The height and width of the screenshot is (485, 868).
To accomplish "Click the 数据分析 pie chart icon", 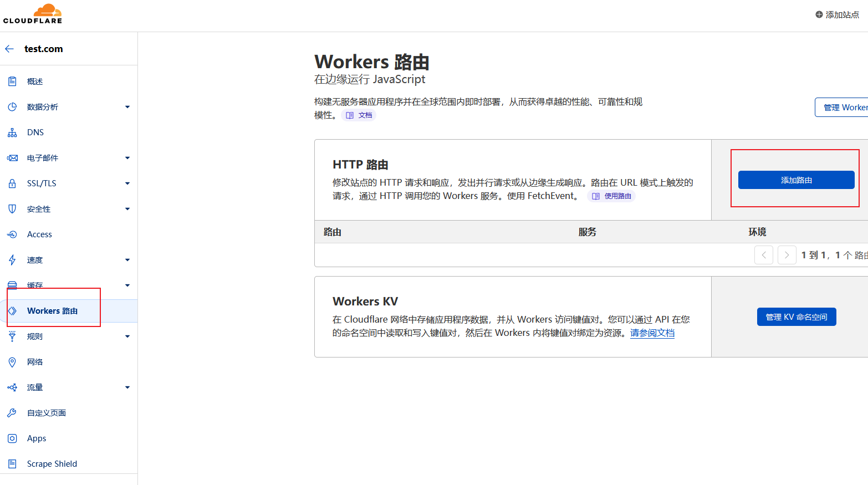I will tap(12, 107).
